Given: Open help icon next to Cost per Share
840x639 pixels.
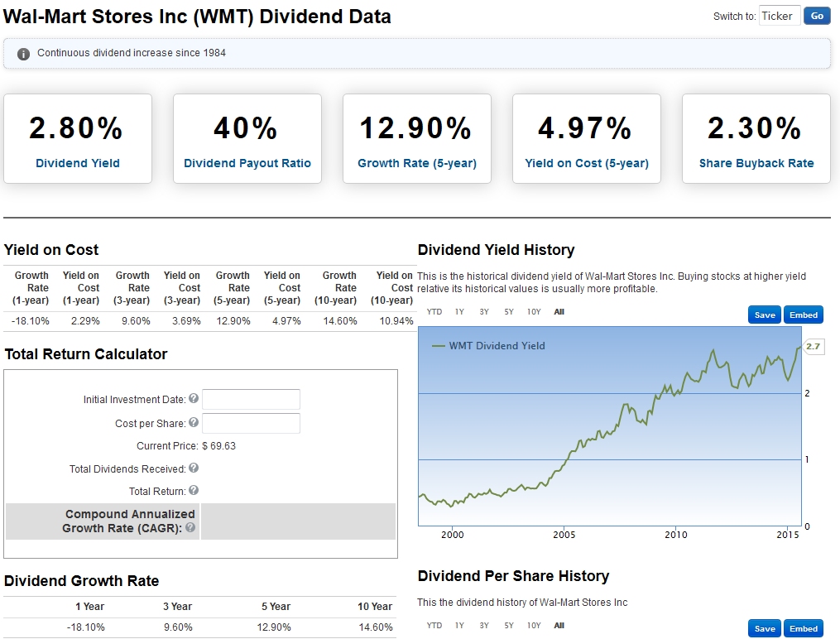Looking at the screenshot, I should (x=194, y=423).
